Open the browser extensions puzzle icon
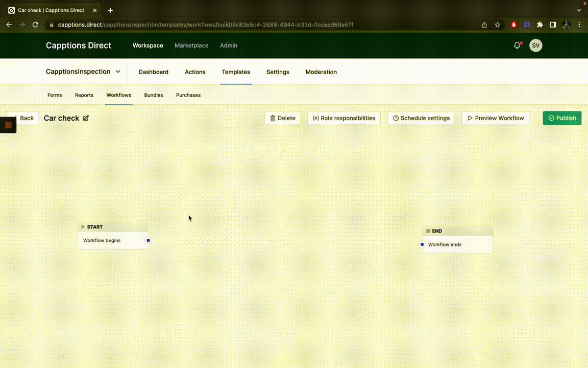This screenshot has width=588, height=368. pos(540,25)
